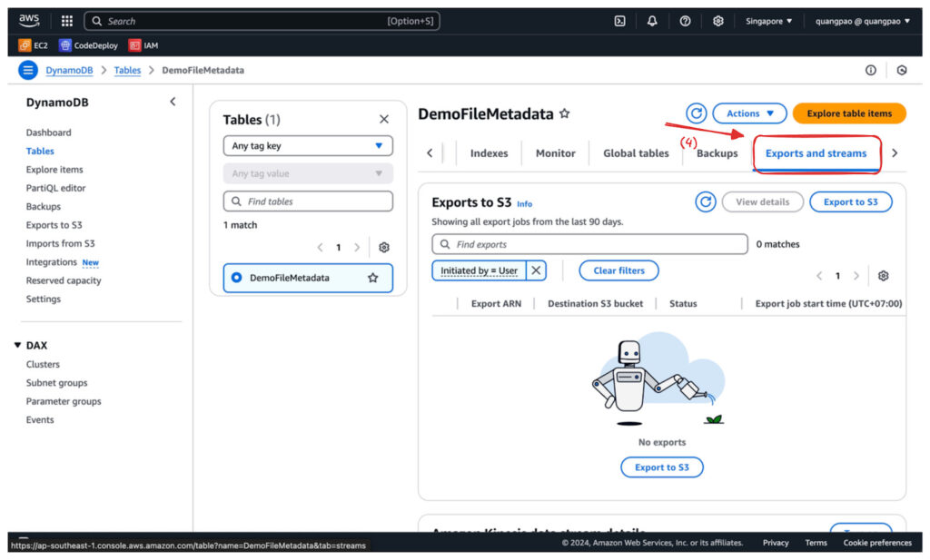The height and width of the screenshot is (560, 930).
Task: Open exports table preferences gear
Action: click(x=883, y=276)
